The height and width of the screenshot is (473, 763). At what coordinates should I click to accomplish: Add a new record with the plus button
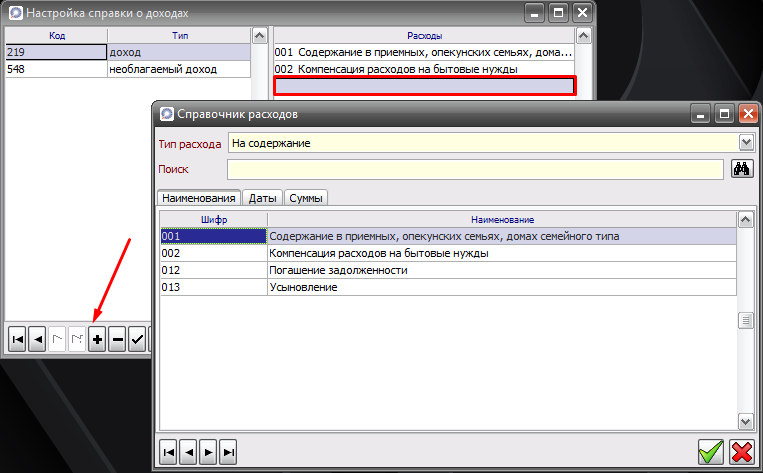pyautogui.click(x=97, y=340)
